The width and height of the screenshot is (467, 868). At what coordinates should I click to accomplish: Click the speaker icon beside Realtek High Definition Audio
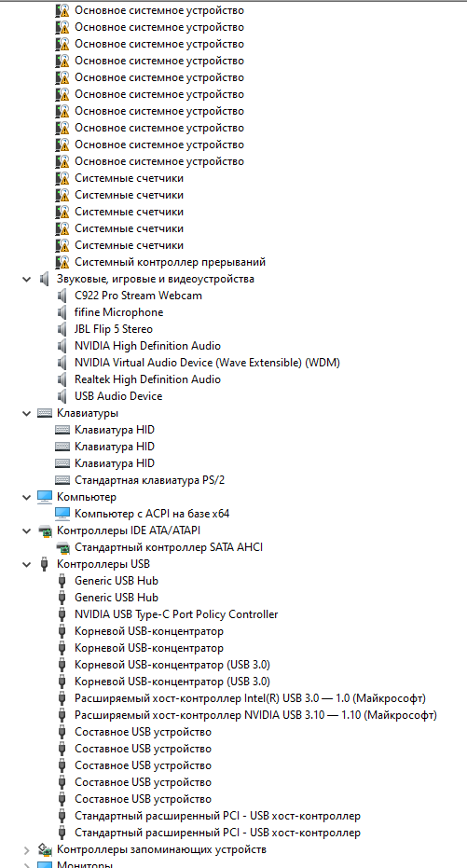62,379
